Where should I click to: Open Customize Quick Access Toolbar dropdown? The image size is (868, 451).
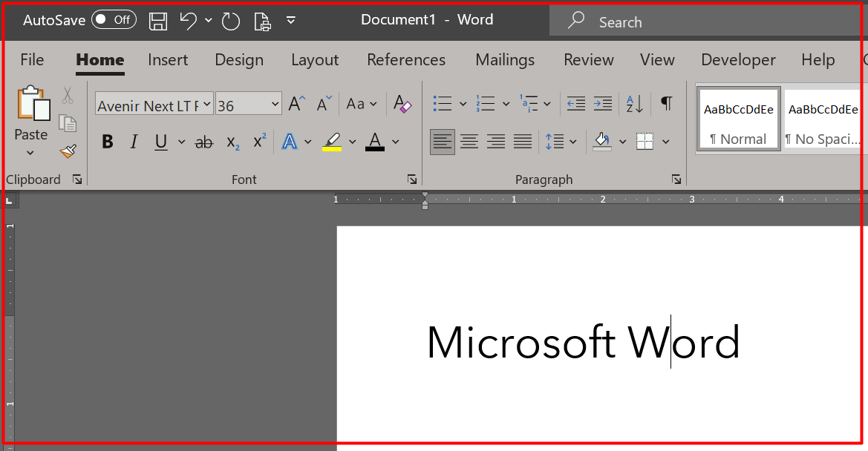(290, 21)
